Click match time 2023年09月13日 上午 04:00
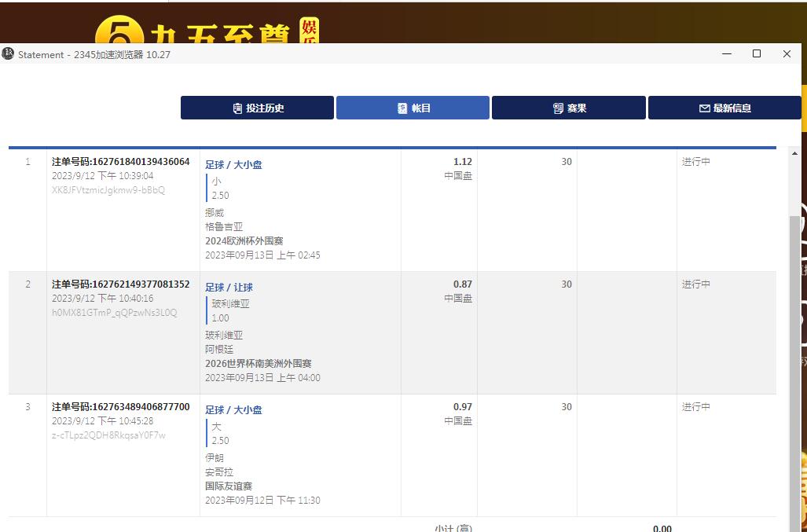This screenshot has height=532, width=807. [262, 377]
